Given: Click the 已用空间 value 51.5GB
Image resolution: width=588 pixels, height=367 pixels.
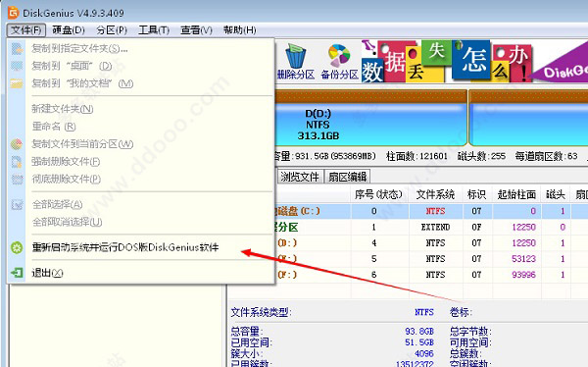Looking at the screenshot, I should pyautogui.click(x=419, y=342).
